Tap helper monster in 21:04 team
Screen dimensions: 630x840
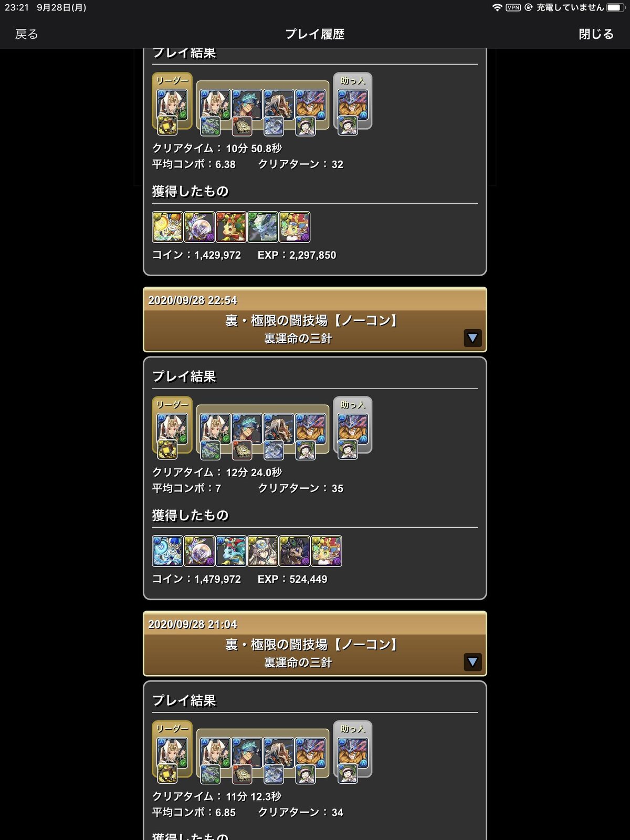coord(353,753)
